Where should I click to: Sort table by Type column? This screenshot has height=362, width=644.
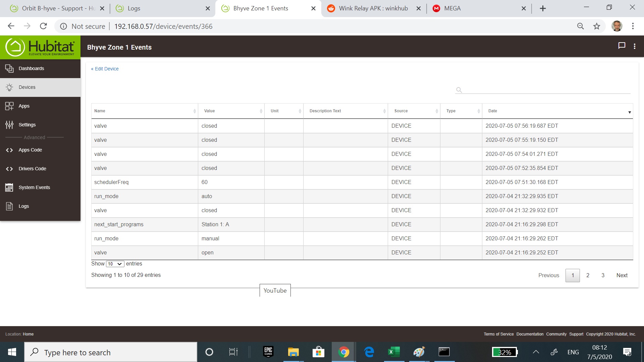pos(461,111)
